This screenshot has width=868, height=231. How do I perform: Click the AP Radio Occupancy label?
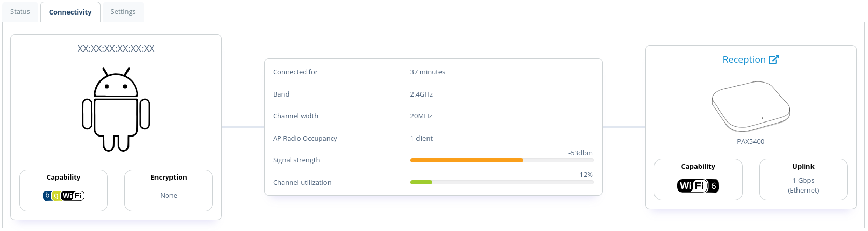[x=305, y=139]
